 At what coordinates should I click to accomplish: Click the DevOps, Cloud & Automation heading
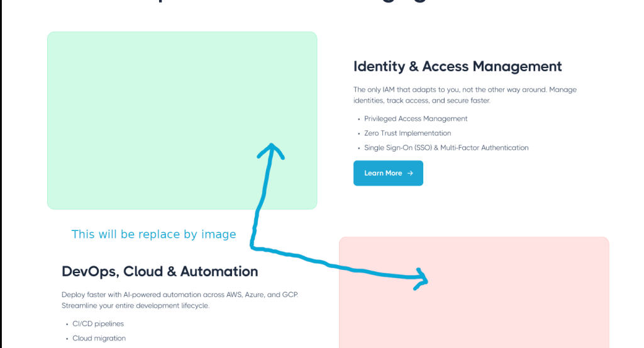click(160, 271)
